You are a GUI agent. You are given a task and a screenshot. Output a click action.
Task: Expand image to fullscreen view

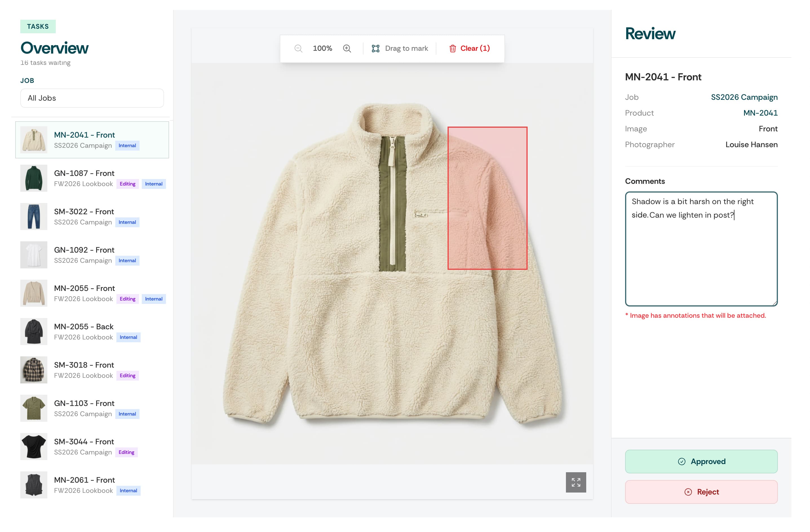[x=576, y=482]
